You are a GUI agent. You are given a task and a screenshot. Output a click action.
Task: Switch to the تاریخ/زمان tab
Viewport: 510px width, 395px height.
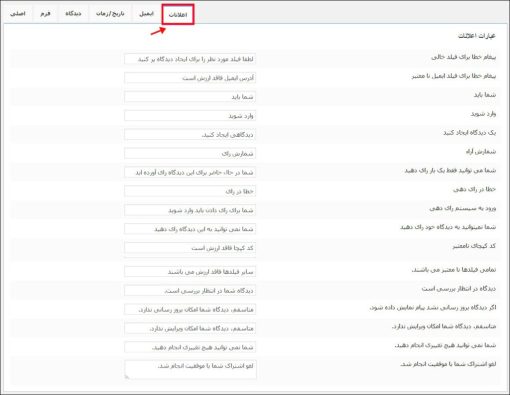click(110, 14)
